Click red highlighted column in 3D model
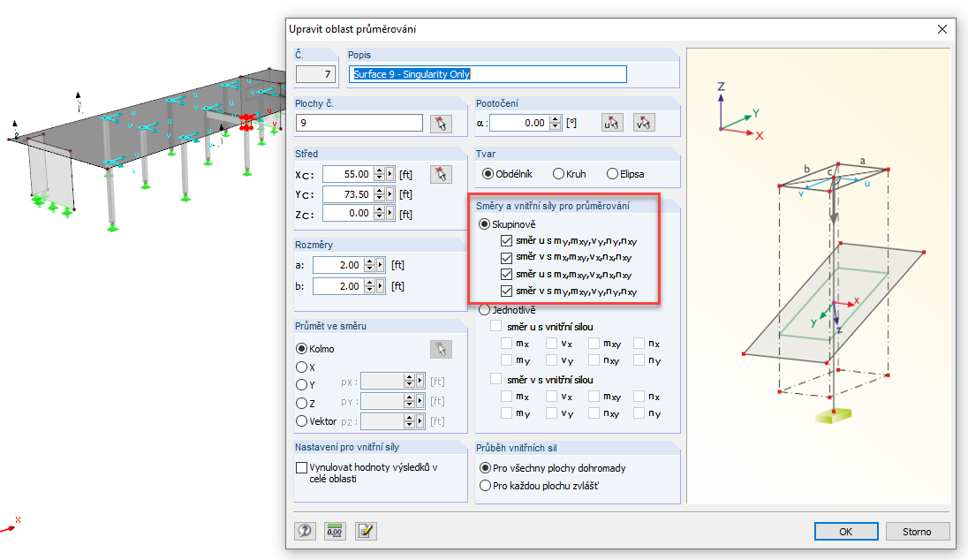The height and width of the screenshot is (560, 968). (x=247, y=122)
